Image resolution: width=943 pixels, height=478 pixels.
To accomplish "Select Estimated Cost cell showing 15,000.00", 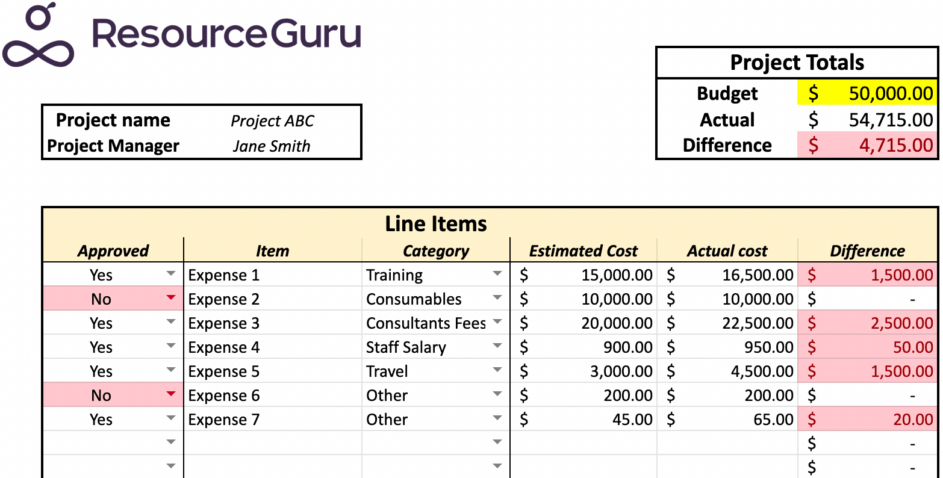I will [583, 275].
